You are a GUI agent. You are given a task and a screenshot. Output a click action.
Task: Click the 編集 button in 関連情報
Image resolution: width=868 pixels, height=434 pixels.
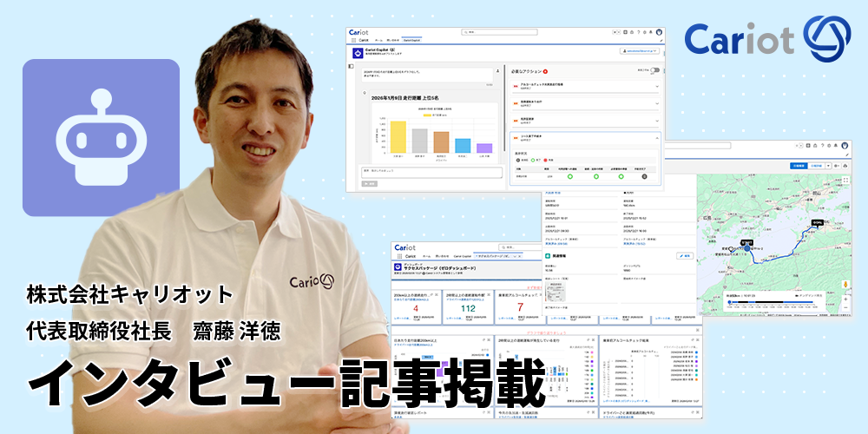(x=685, y=256)
